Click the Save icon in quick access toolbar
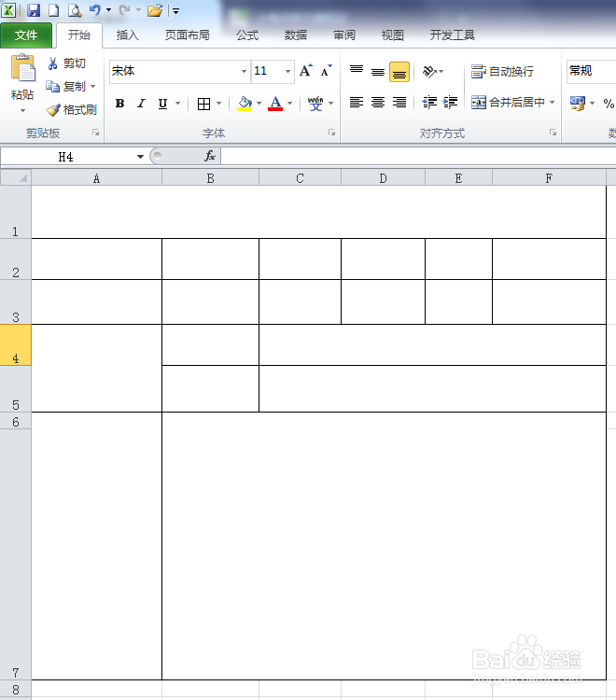Viewport: 616px width, 700px height. pyautogui.click(x=34, y=10)
